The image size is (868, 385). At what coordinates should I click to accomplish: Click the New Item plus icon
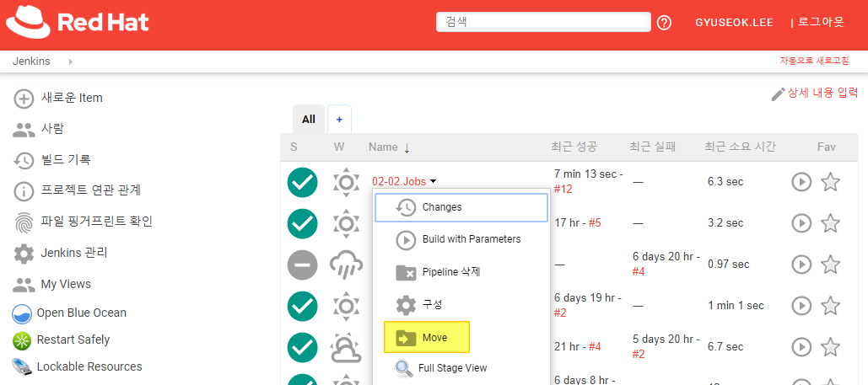point(24,98)
